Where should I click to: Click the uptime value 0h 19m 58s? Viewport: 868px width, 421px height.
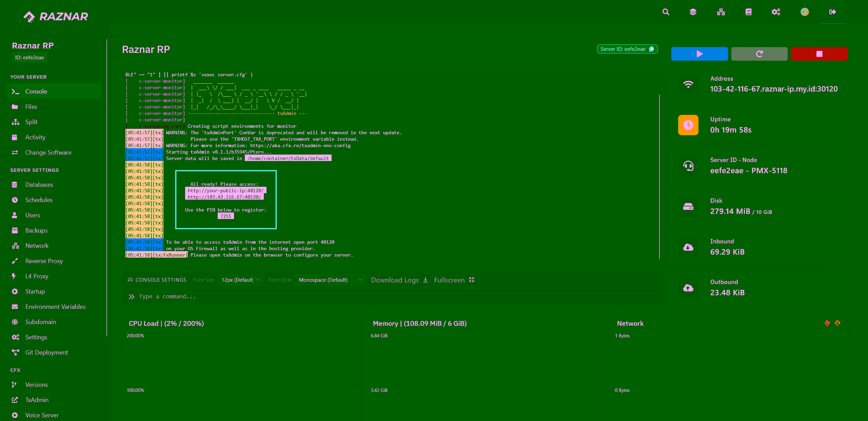[x=731, y=130]
